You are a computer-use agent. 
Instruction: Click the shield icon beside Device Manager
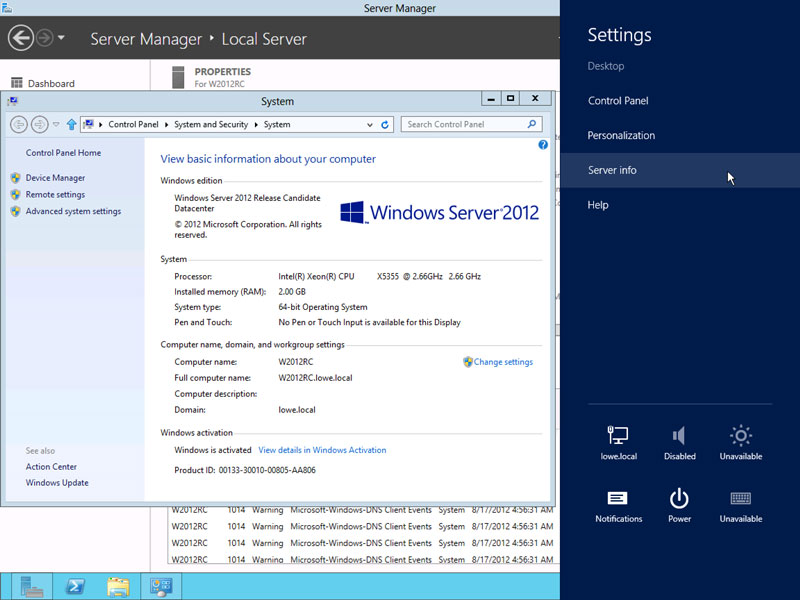16,178
